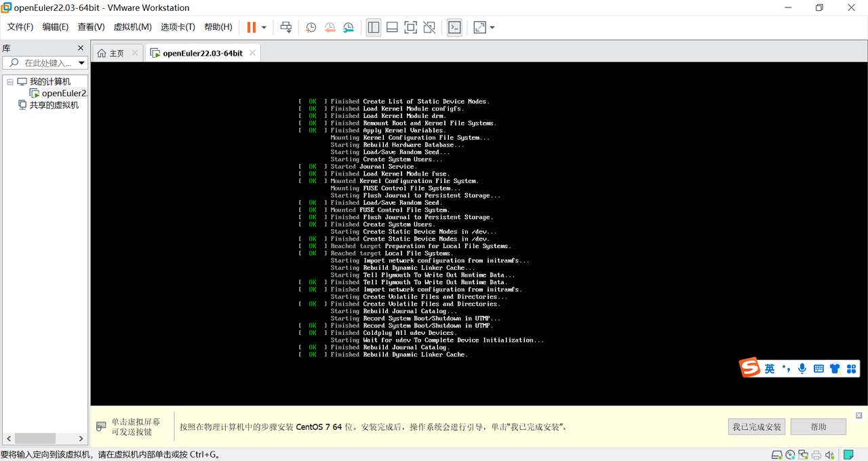Click the CD/DVD device status icon
The height and width of the screenshot is (461, 868).
(791, 454)
